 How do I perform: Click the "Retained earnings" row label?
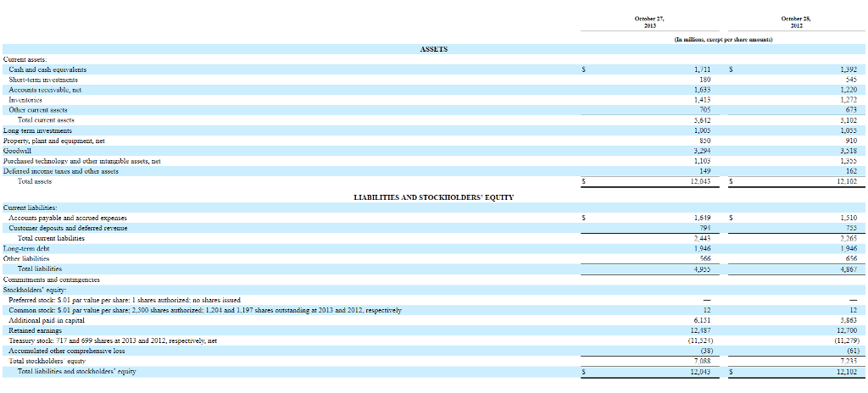(36, 330)
